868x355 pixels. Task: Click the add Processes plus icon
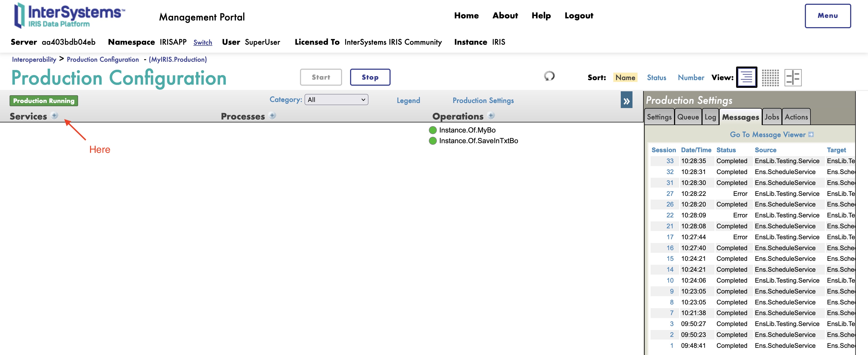coord(273,115)
